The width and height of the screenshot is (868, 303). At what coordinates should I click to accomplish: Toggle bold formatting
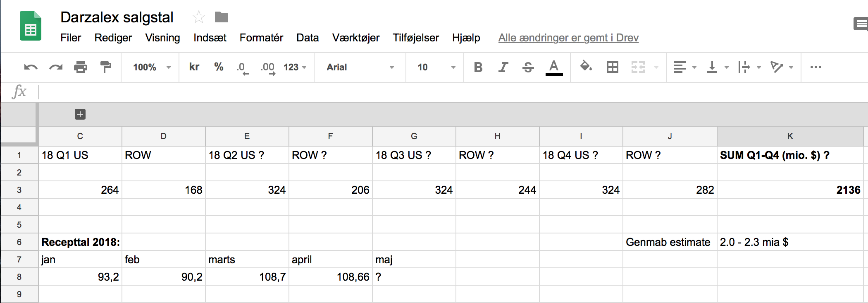478,67
